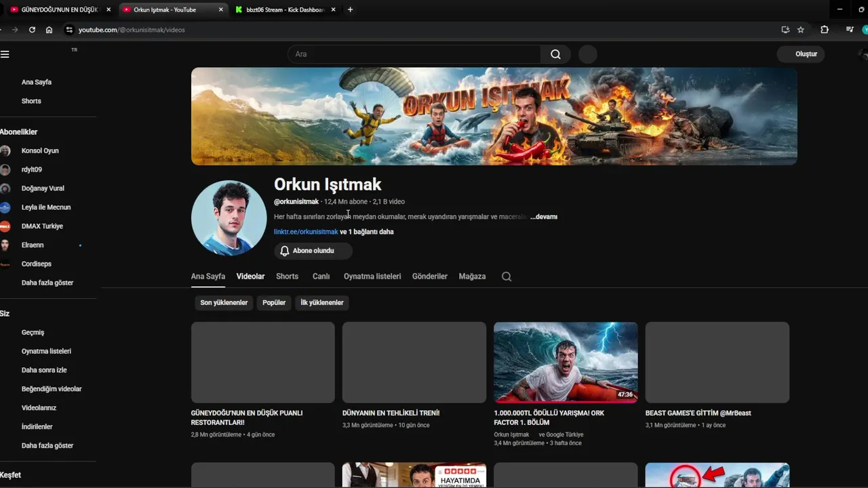Open the HAYATIMDA restaurant thumbnail in second row
The width and height of the screenshot is (868, 488).
(x=414, y=475)
